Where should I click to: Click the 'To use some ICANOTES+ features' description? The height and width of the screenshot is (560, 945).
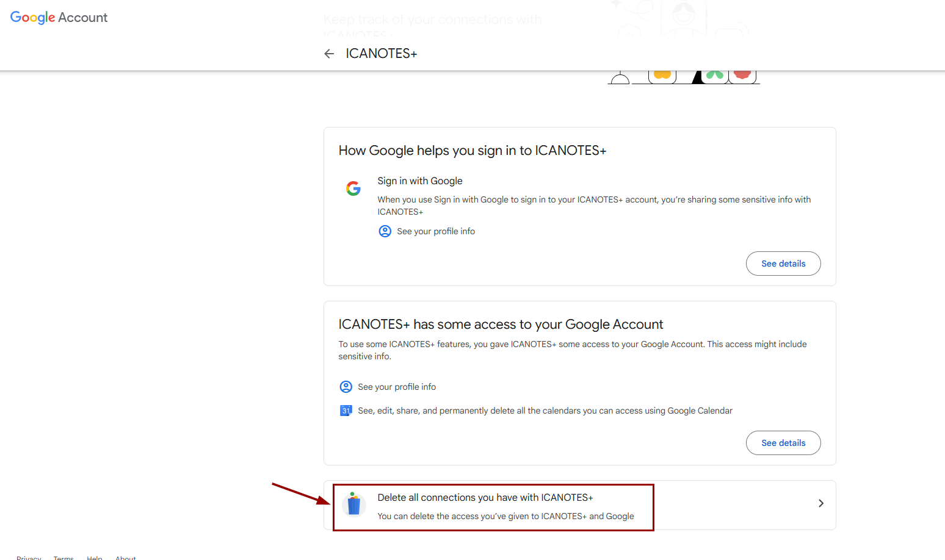click(573, 350)
